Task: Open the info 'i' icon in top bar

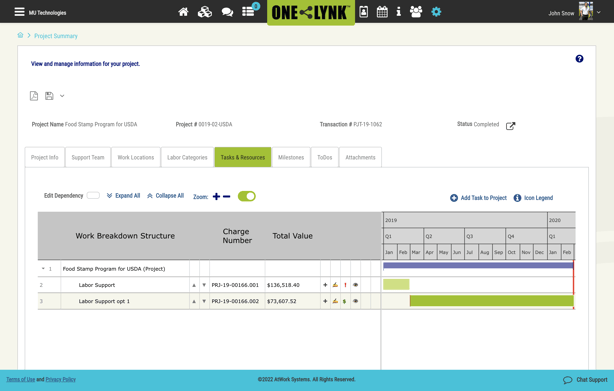Action: tap(399, 12)
